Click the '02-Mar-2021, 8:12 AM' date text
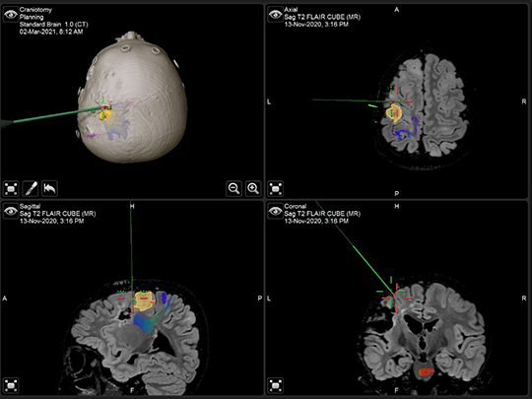532x399 pixels. pos(51,32)
